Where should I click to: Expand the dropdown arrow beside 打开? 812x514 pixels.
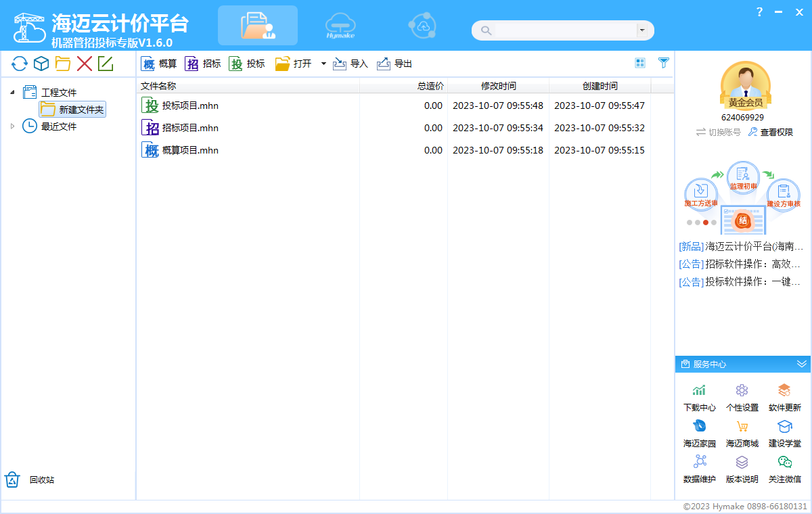click(x=323, y=64)
